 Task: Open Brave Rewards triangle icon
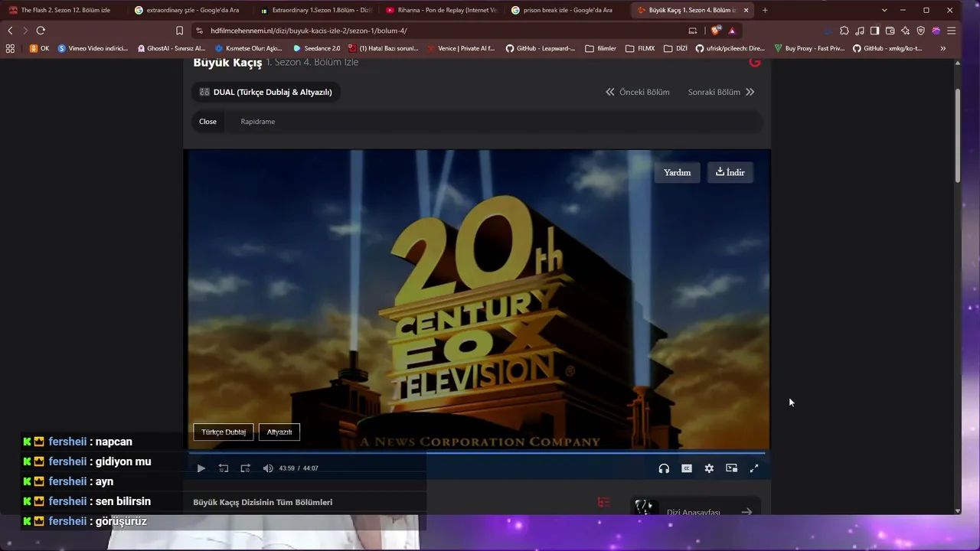click(732, 31)
